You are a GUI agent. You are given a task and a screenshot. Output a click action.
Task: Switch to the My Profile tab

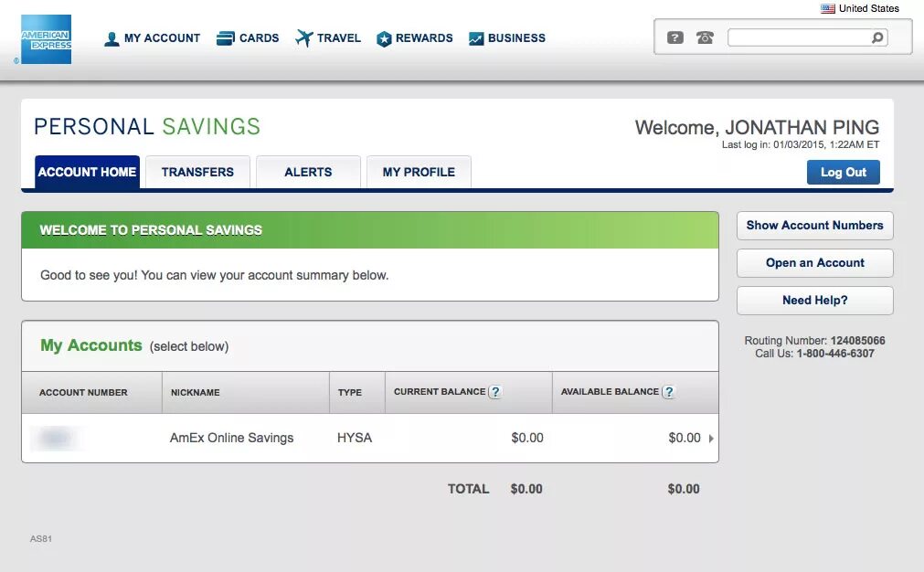[419, 172]
